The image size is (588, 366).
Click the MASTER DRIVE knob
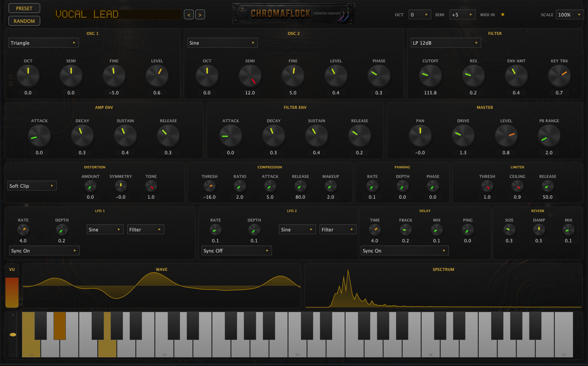463,136
